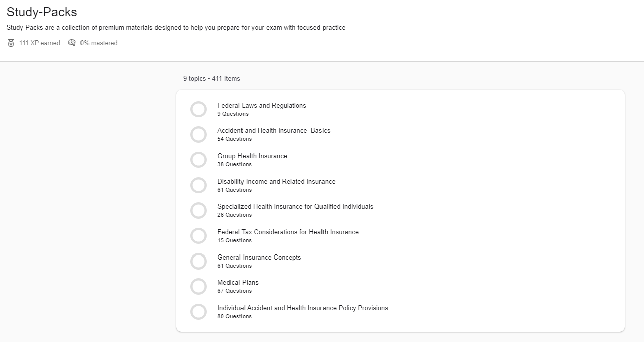
Task: Click the Medical Plans progress circle
Action: pos(198,286)
